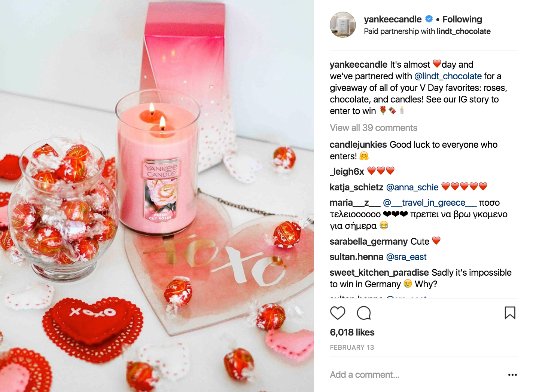Open sweet_kitchen_paradise commenter profile

pos(379,273)
